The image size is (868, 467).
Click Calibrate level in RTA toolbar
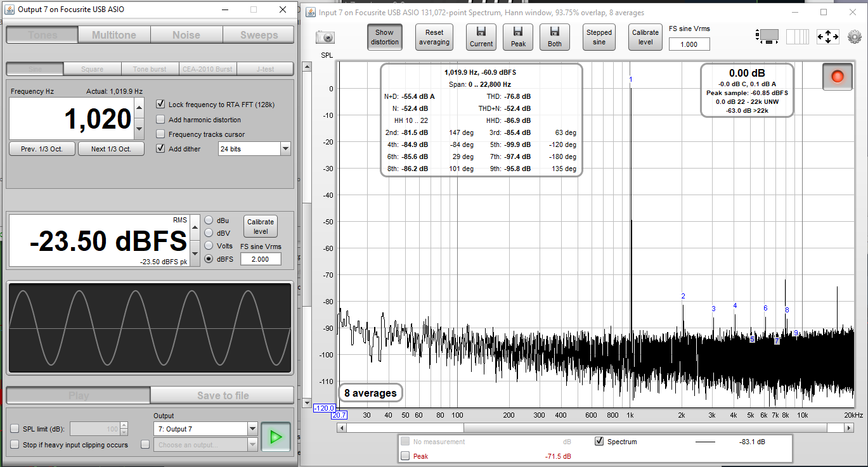coord(645,37)
